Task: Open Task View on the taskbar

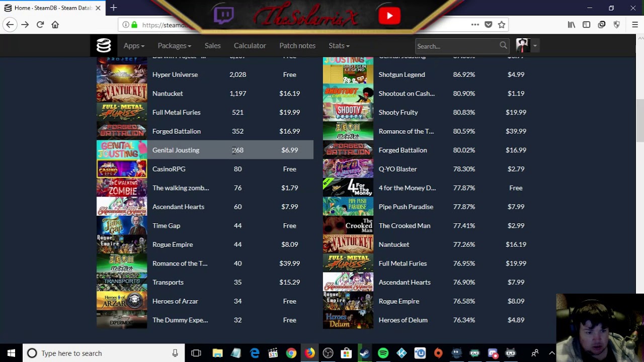Action: click(196, 353)
